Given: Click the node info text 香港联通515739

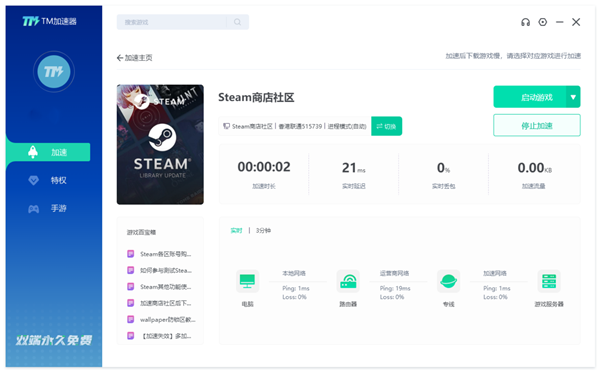Looking at the screenshot, I should (x=300, y=126).
